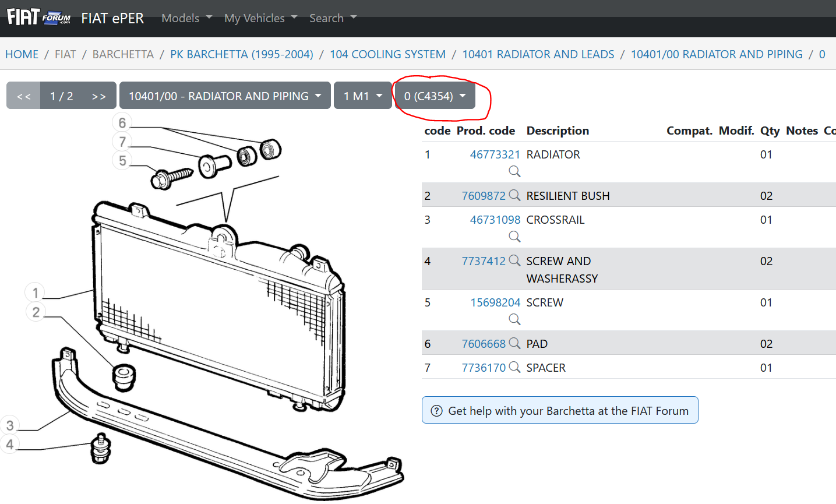
Task: Click BARCHETTA breadcrumb text
Action: (123, 54)
